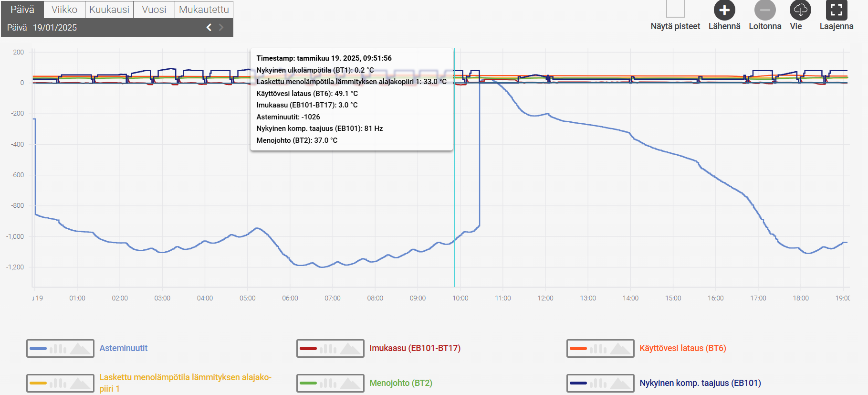Switch to the Viikko tab
This screenshot has height=395, width=868.
pyautogui.click(x=64, y=10)
